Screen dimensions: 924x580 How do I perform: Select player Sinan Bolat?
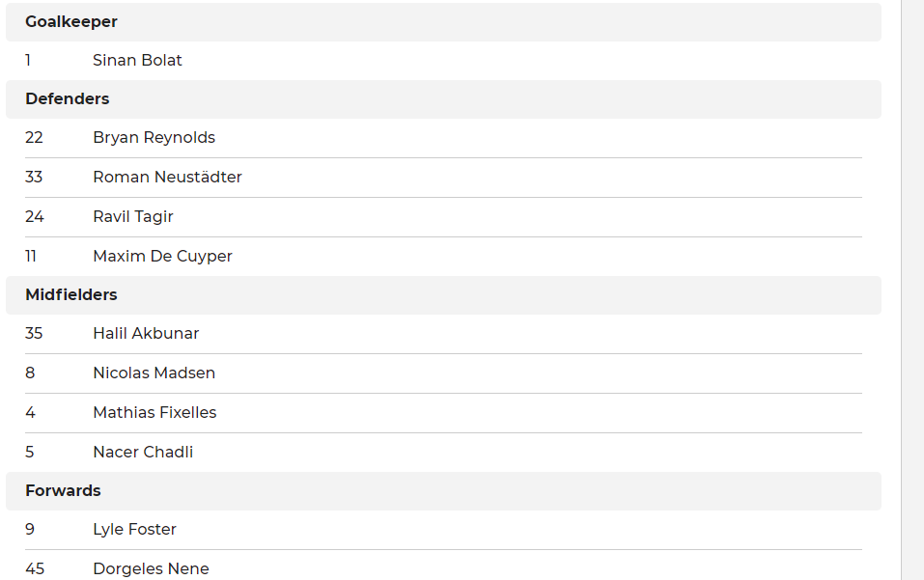pos(137,61)
